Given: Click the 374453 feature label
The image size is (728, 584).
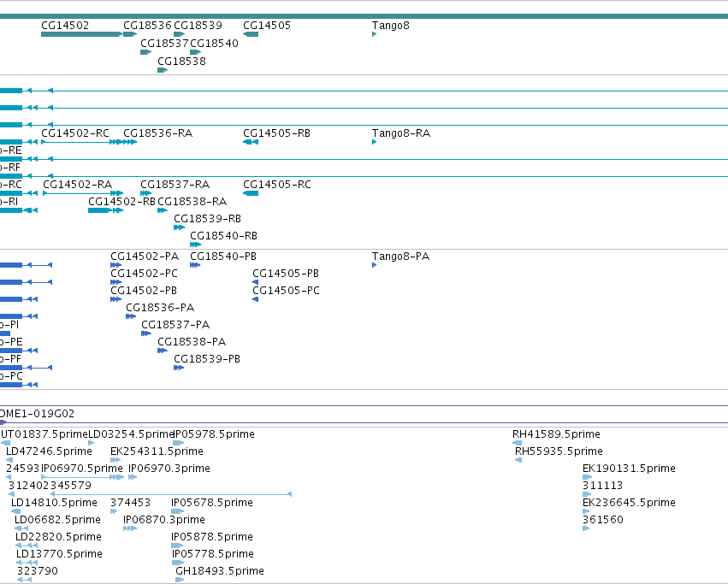Looking at the screenshot, I should (131, 504).
